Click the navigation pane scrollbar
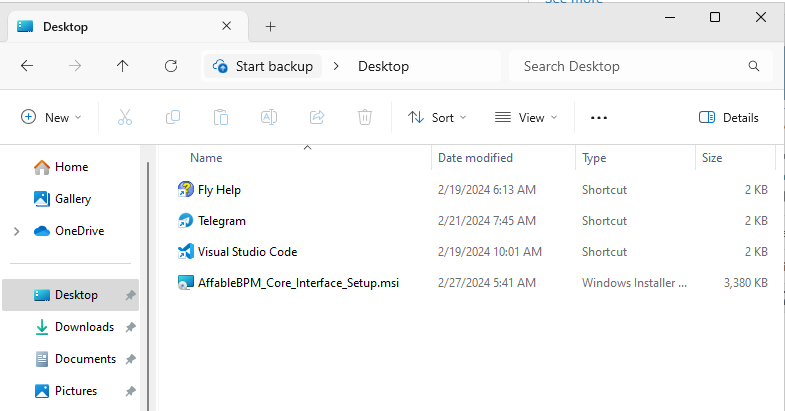The height and width of the screenshot is (411, 785). point(147,285)
